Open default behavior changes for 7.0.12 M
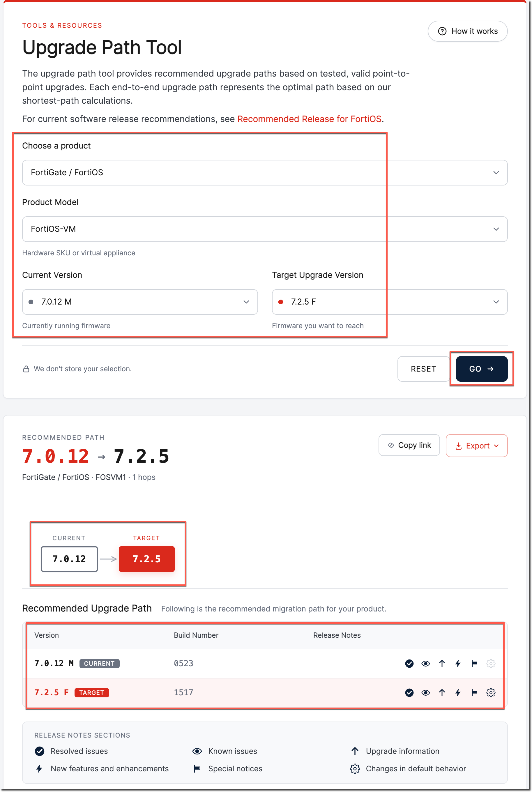The height and width of the screenshot is (792, 532). 491,664
